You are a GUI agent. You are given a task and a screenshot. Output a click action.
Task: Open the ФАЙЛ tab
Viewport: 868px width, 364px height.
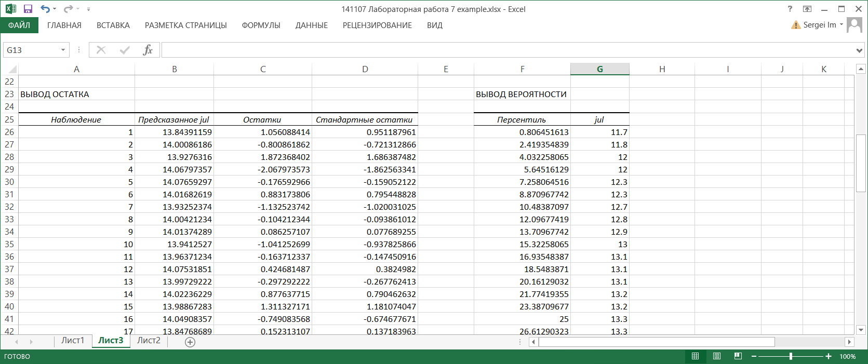(19, 25)
